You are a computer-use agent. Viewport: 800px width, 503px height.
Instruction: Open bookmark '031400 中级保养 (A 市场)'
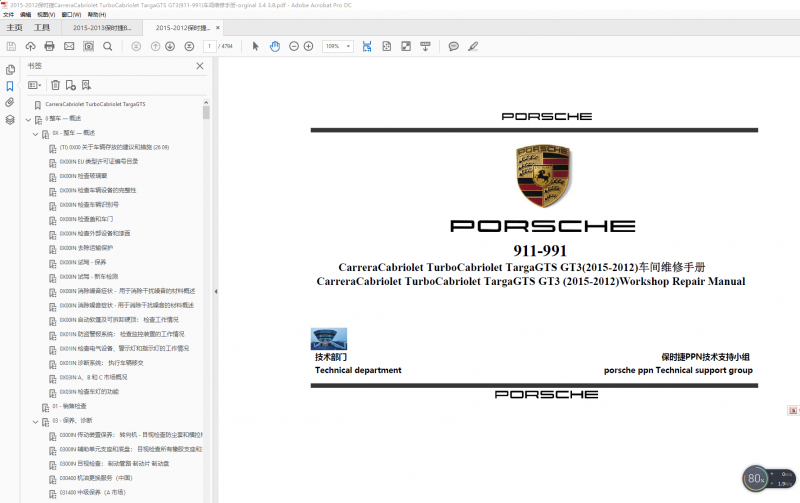click(x=92, y=492)
